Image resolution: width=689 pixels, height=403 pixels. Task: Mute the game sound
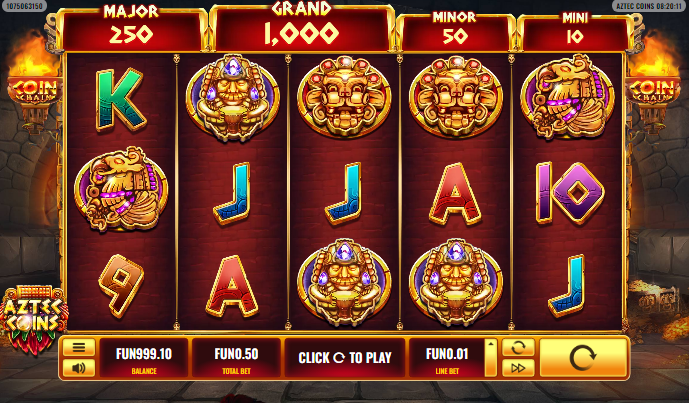coord(79,367)
